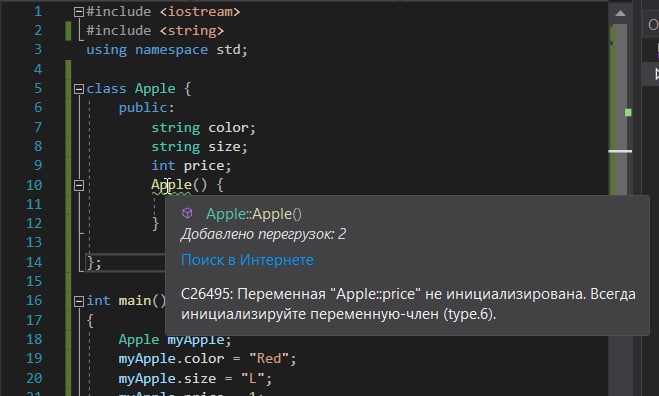Click '<iostream>' on line 1
659x396 pixels.
[200, 12]
